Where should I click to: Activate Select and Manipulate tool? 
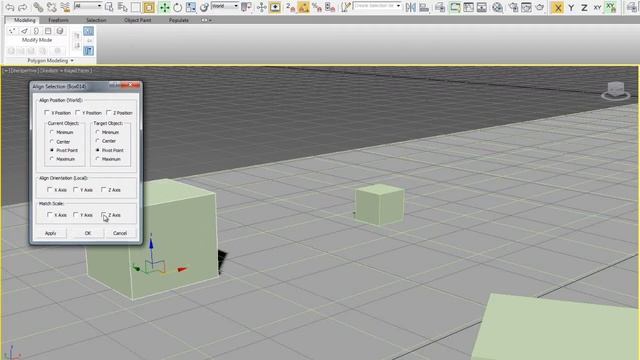(262, 7)
